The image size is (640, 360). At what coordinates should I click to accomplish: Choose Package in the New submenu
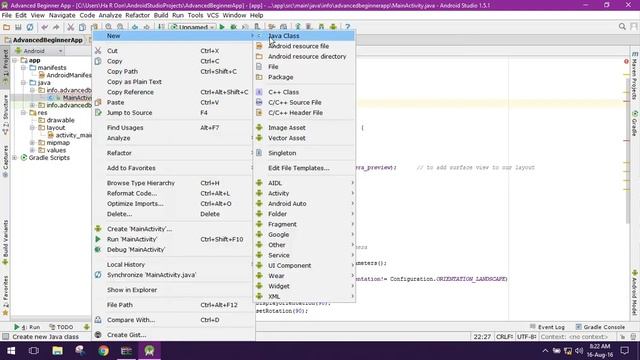pyautogui.click(x=304, y=77)
